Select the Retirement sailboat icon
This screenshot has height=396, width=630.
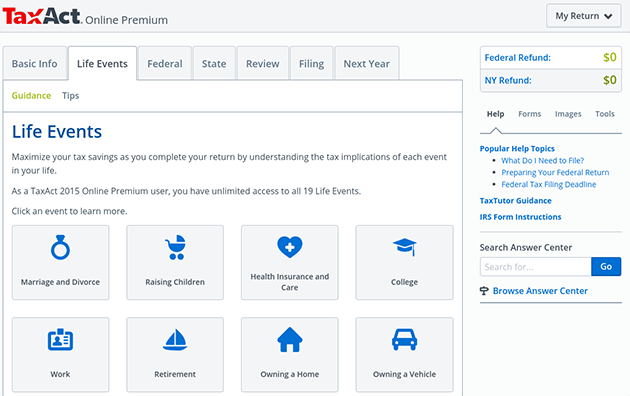[x=175, y=340]
